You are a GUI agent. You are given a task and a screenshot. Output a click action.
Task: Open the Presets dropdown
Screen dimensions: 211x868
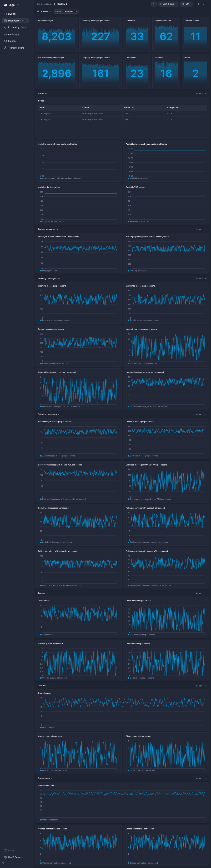tap(44, 12)
